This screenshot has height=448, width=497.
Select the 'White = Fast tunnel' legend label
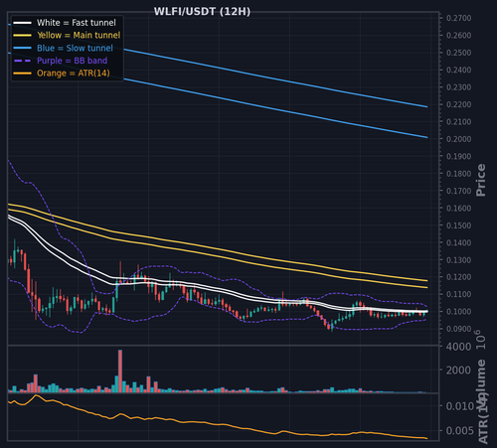pos(77,23)
